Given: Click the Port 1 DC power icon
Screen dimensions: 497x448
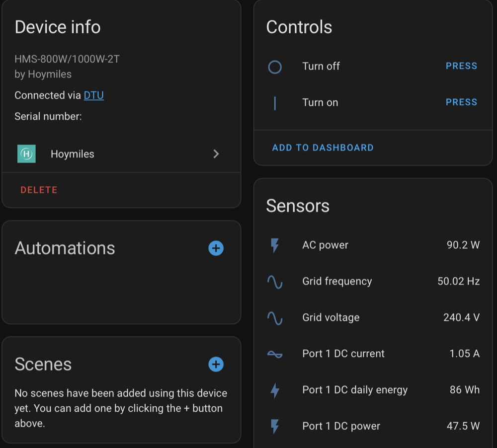Looking at the screenshot, I should 275,426.
